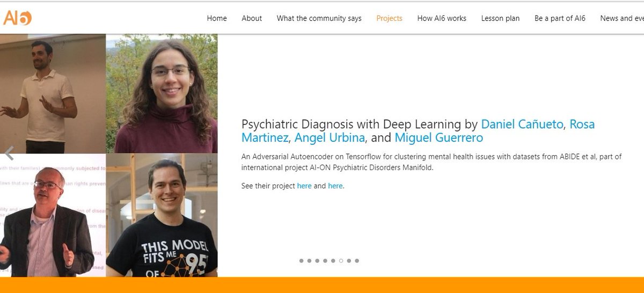Image resolution: width=644 pixels, height=293 pixels.
Task: Select the Projects menu item
Action: 389,18
